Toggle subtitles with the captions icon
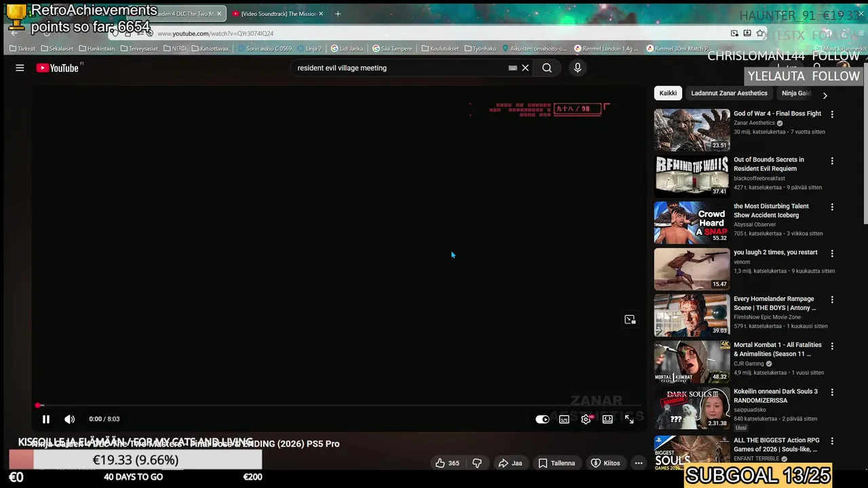 pyautogui.click(x=564, y=420)
